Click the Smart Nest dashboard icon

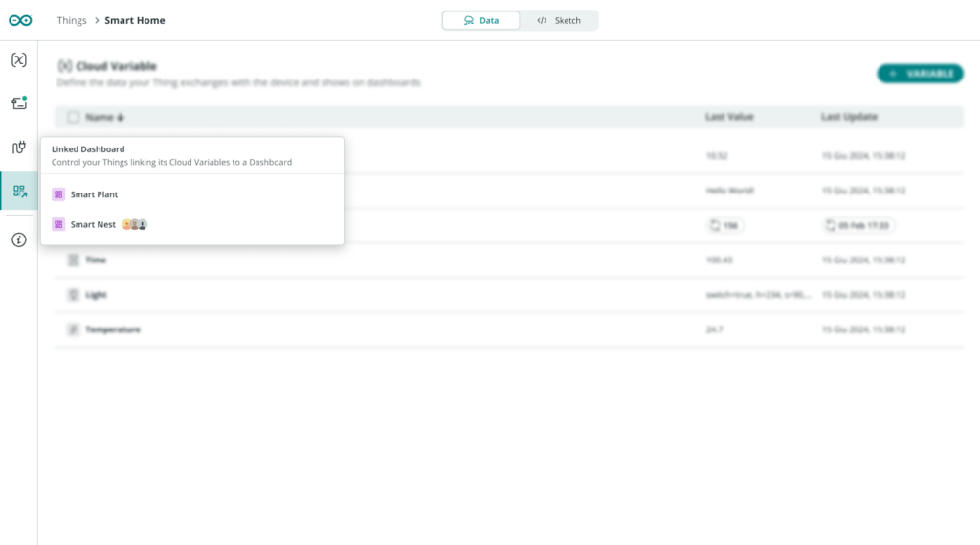click(58, 224)
